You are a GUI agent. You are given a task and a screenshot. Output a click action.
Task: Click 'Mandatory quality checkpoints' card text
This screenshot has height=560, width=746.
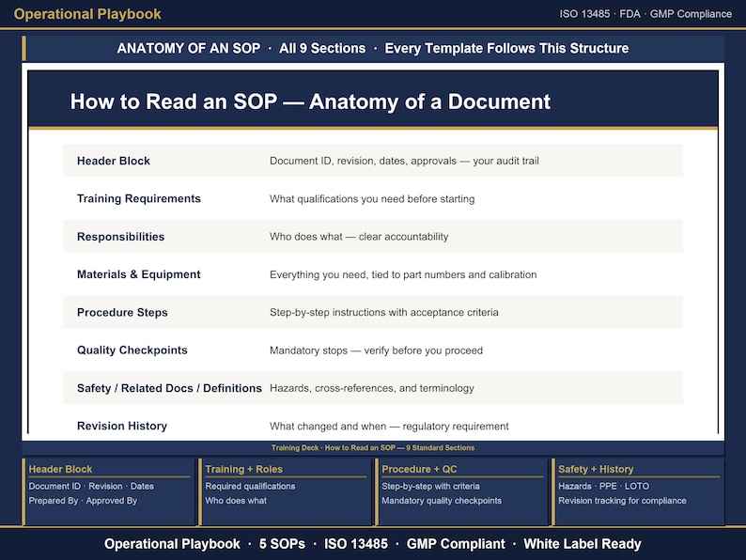(442, 501)
